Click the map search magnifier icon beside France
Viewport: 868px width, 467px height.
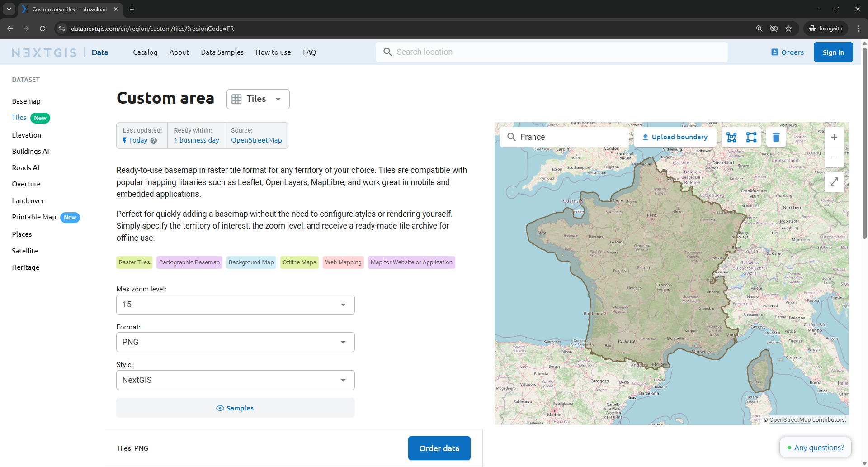[511, 137]
